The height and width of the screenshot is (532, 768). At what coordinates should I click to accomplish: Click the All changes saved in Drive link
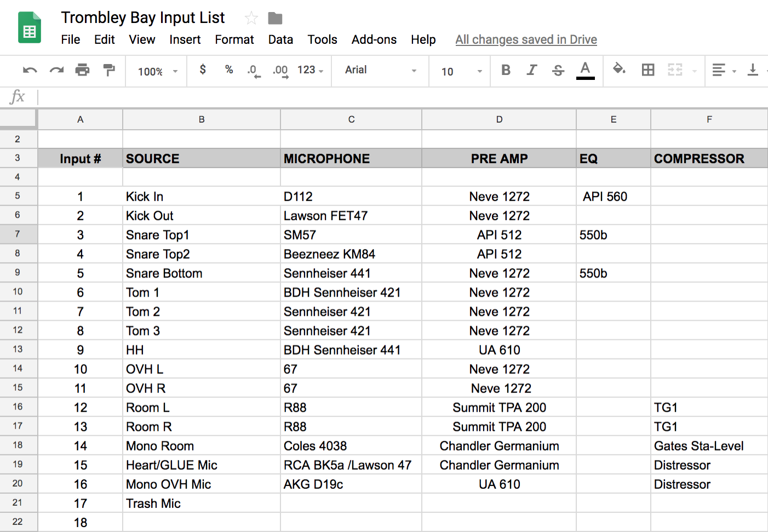click(x=526, y=39)
